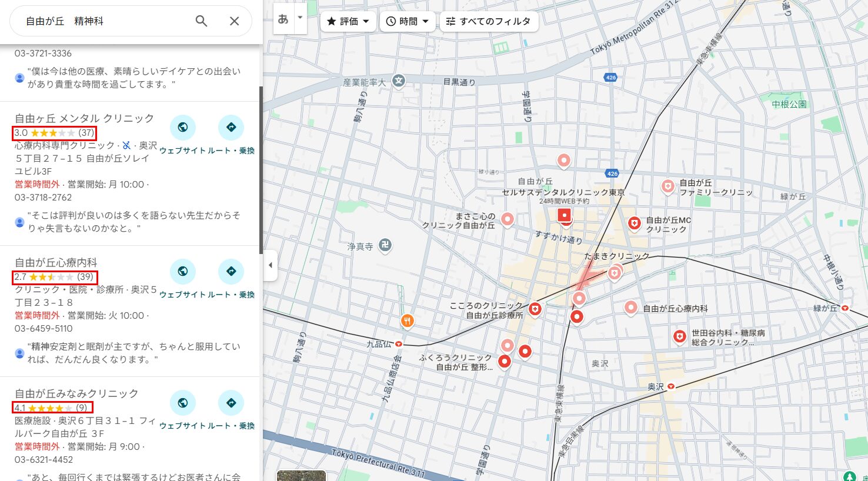Click the 浄真寺 temple marker icon
Image resolution: width=868 pixels, height=481 pixels.
[x=385, y=245]
